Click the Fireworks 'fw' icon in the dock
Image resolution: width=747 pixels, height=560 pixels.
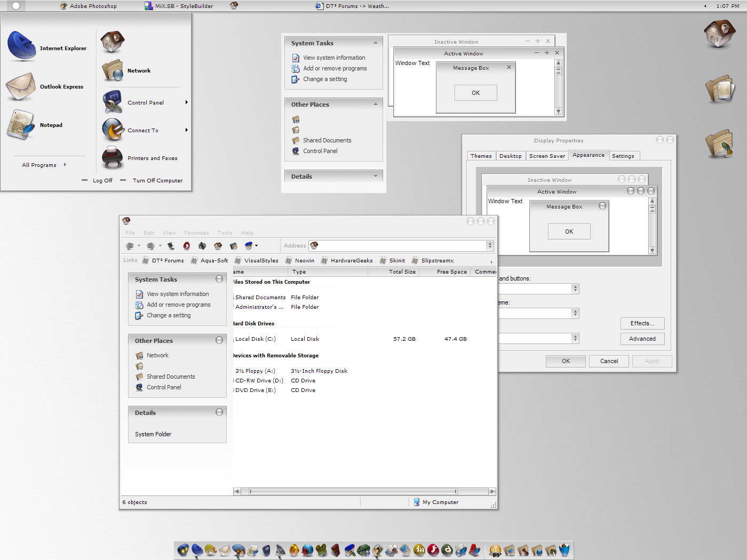[x=419, y=550]
